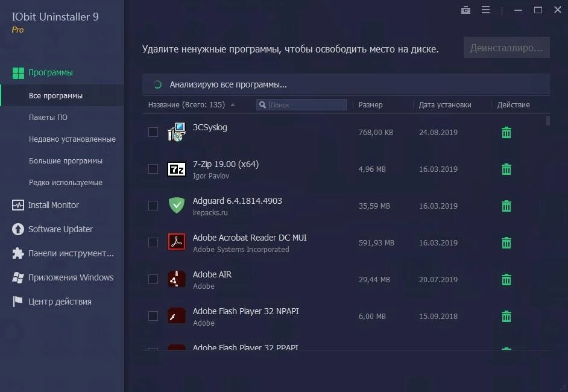The width and height of the screenshot is (568, 392).
Task: Tick the Adguard checkbox
Action: [x=153, y=206]
